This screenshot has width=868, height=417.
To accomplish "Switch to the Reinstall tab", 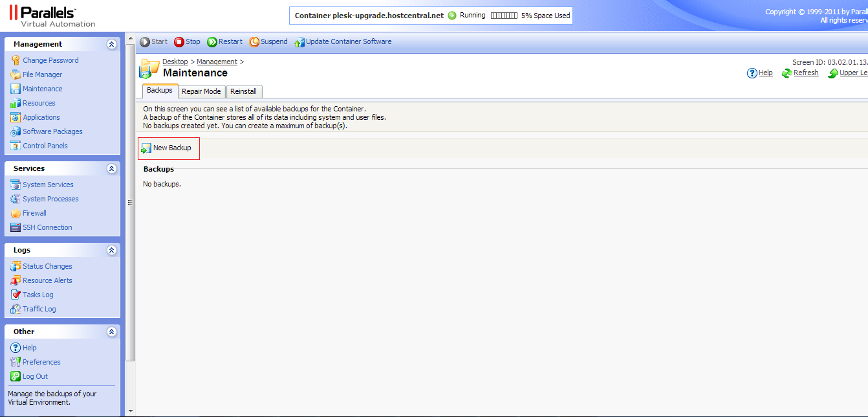I will (x=244, y=91).
